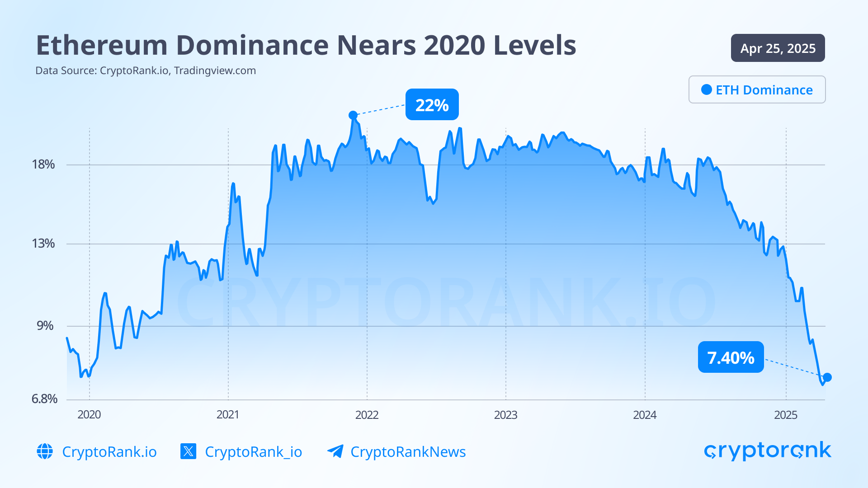This screenshot has height=488, width=868.
Task: Click the Telegram paper plane icon
Action: click(x=335, y=451)
